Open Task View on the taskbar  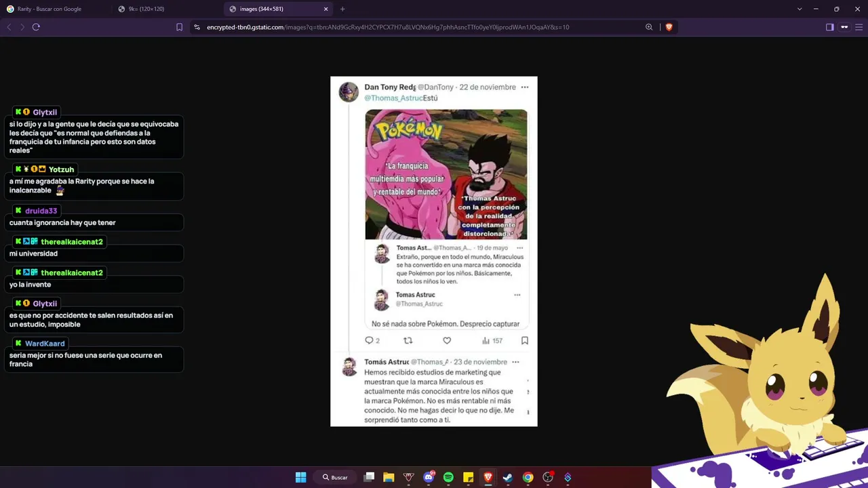(369, 477)
